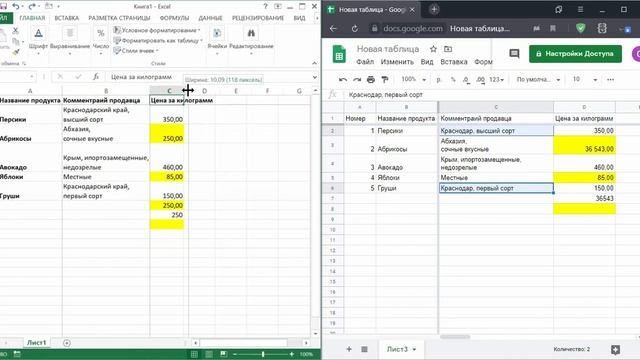
Task: Click Undo arrow in Excel title bar
Action: tap(16, 6)
